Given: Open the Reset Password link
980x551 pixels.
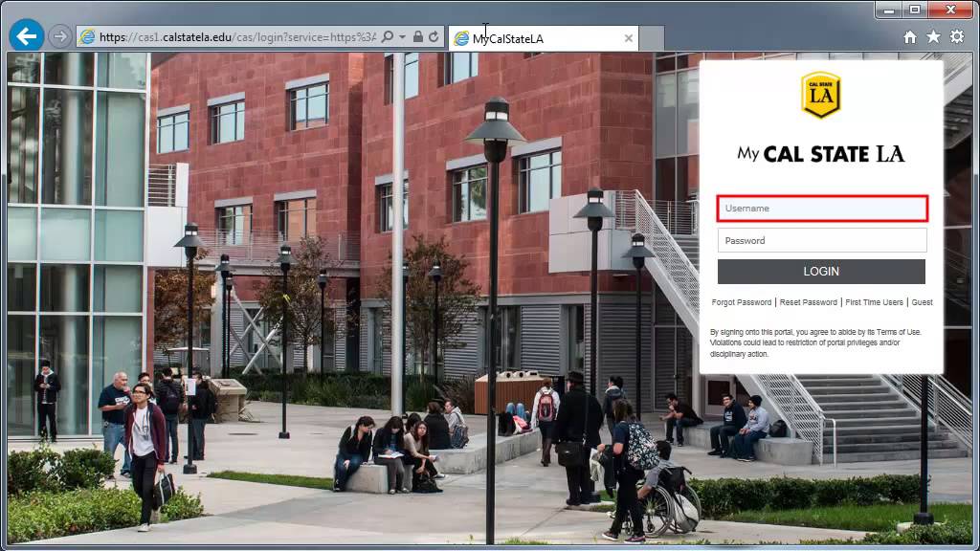Looking at the screenshot, I should pyautogui.click(x=808, y=302).
